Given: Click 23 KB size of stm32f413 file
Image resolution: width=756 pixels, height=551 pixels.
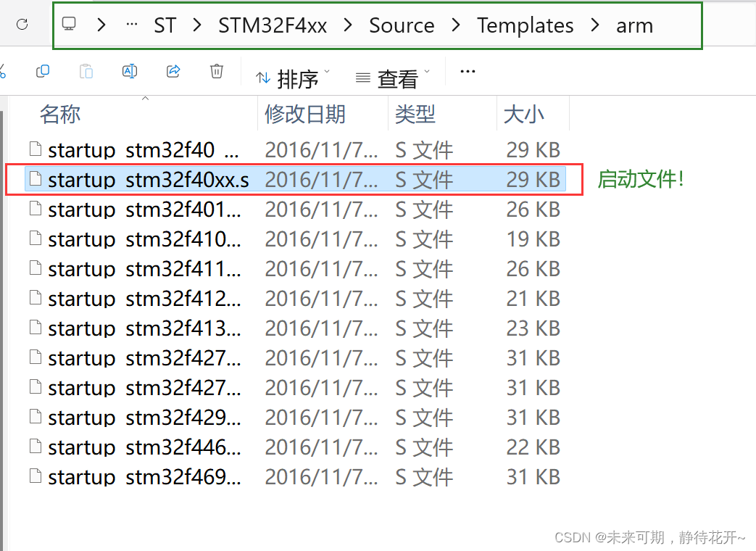Looking at the screenshot, I should pyautogui.click(x=533, y=328).
